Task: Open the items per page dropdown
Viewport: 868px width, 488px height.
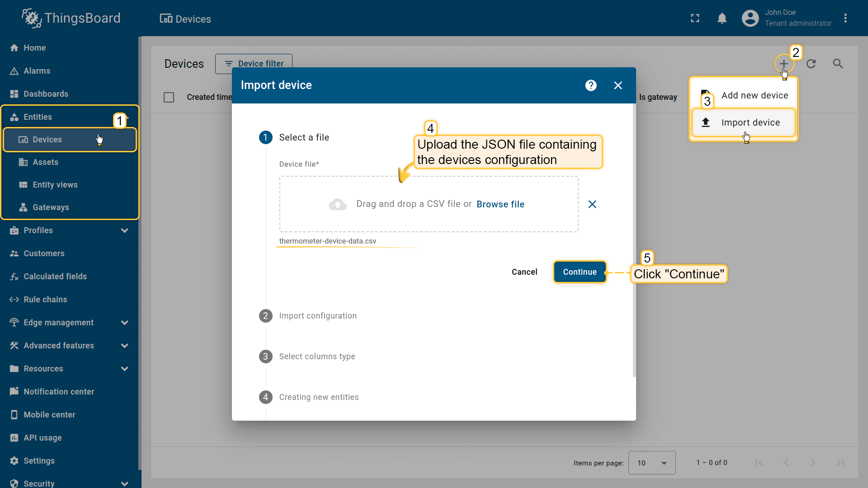Action: click(x=651, y=463)
